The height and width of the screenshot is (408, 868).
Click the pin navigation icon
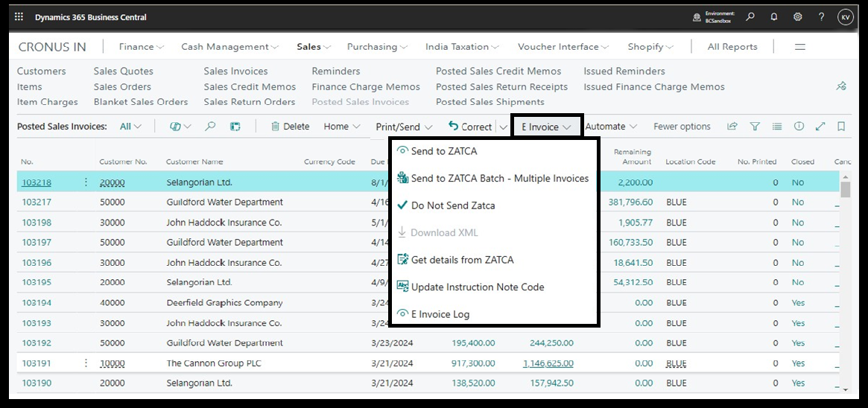[841, 86]
